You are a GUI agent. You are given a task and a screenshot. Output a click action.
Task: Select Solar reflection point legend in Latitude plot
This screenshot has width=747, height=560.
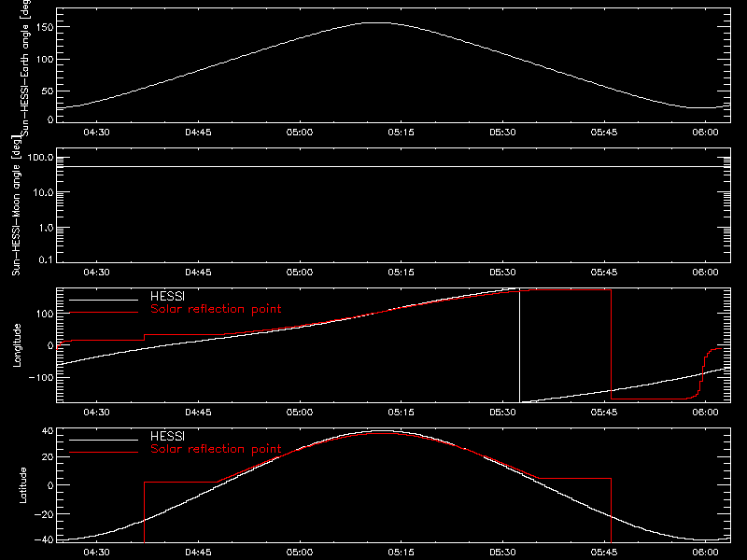click(x=216, y=449)
